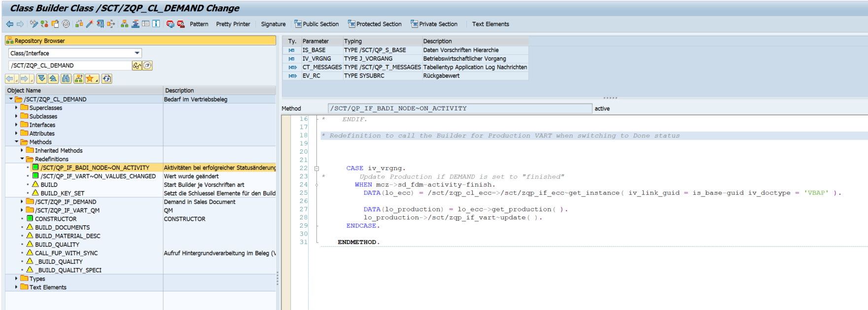Click the Enhance spiral icon in toolbar

pyautogui.click(x=66, y=24)
